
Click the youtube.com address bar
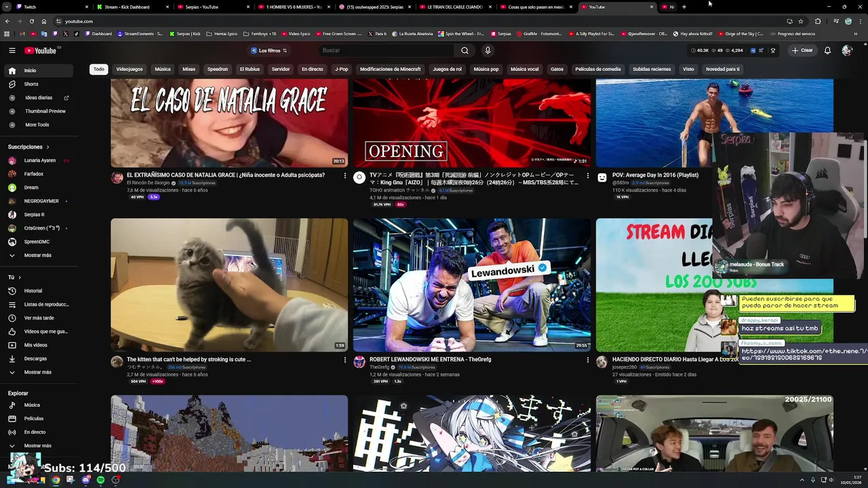407,21
